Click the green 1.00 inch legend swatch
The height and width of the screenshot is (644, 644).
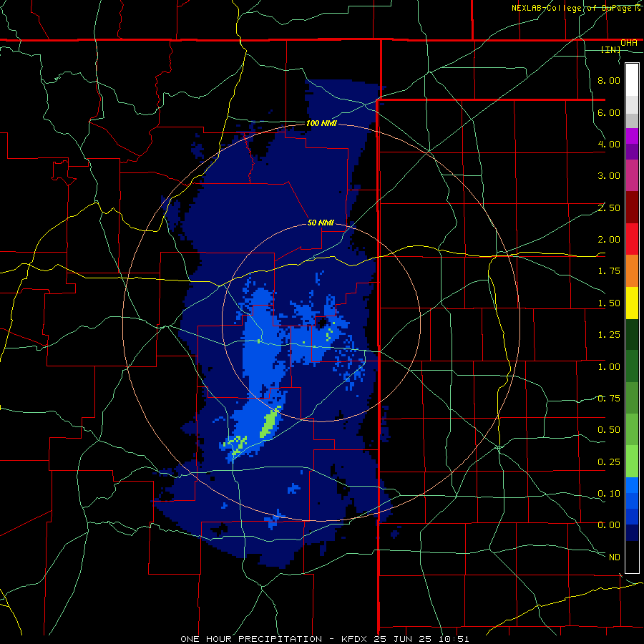click(632, 366)
